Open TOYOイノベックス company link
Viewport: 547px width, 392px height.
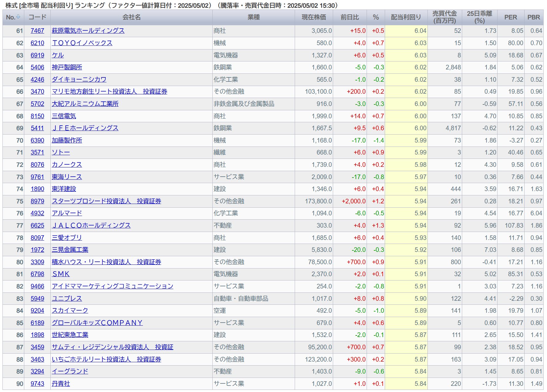tap(82, 43)
